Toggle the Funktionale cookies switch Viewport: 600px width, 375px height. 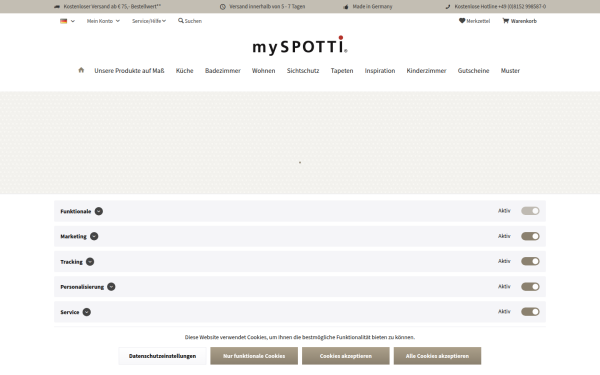click(x=530, y=211)
